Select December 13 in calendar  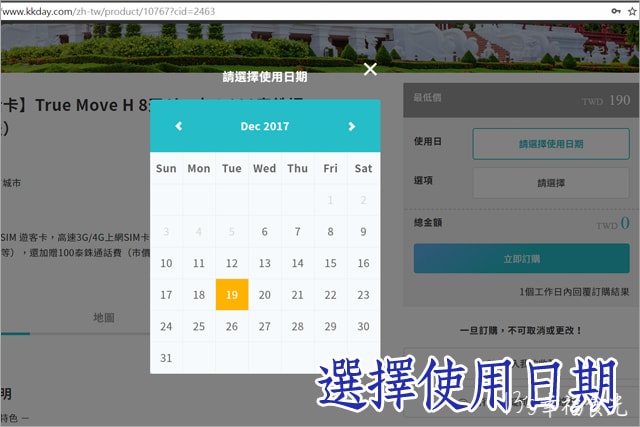[264, 263]
